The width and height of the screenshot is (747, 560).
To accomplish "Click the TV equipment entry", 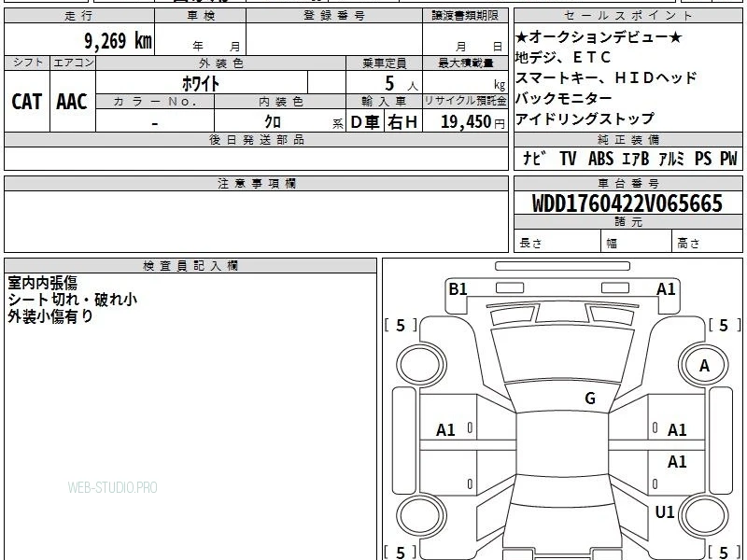I will (x=568, y=158).
